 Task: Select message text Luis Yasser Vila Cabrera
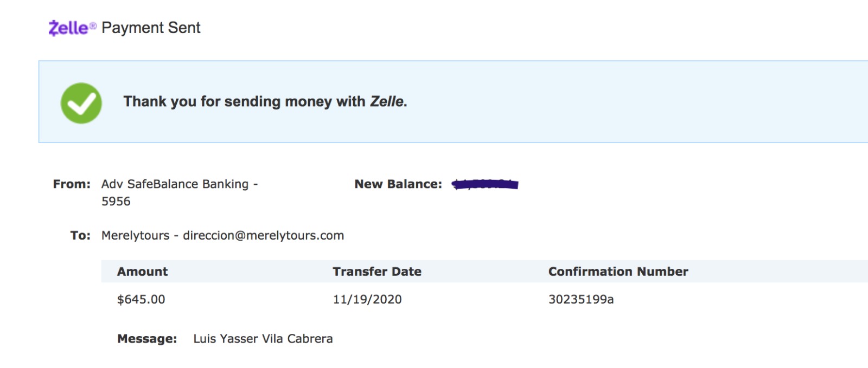click(x=263, y=339)
